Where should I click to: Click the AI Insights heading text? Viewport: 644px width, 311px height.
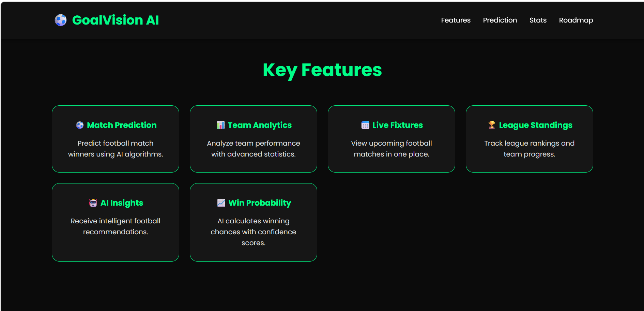[x=122, y=203]
